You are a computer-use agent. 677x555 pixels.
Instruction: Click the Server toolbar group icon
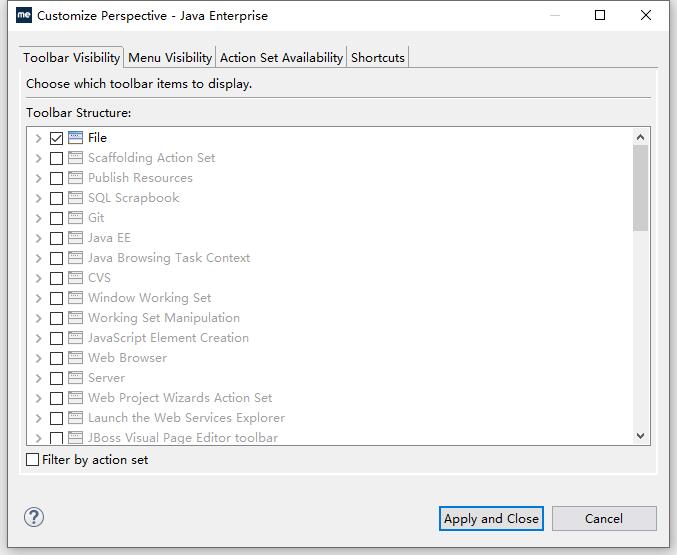click(x=75, y=378)
